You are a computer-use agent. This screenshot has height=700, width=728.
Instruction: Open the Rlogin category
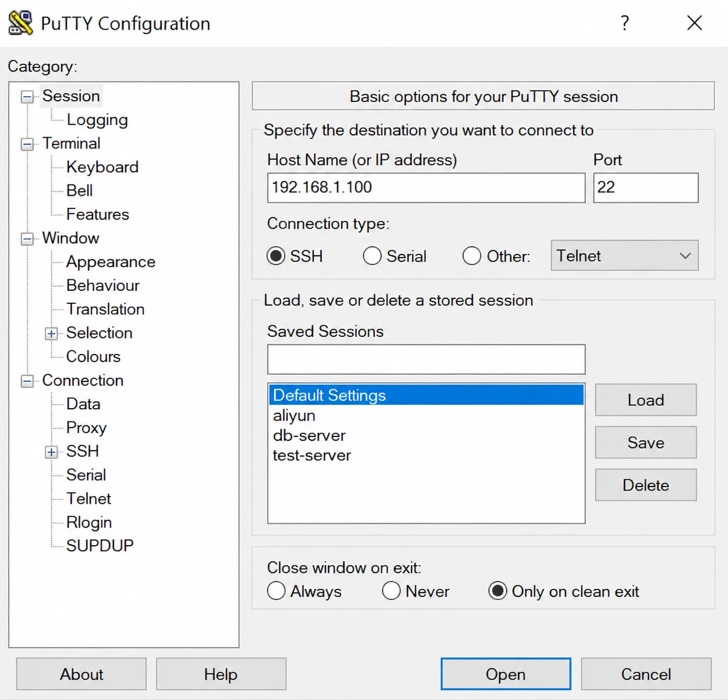click(89, 522)
